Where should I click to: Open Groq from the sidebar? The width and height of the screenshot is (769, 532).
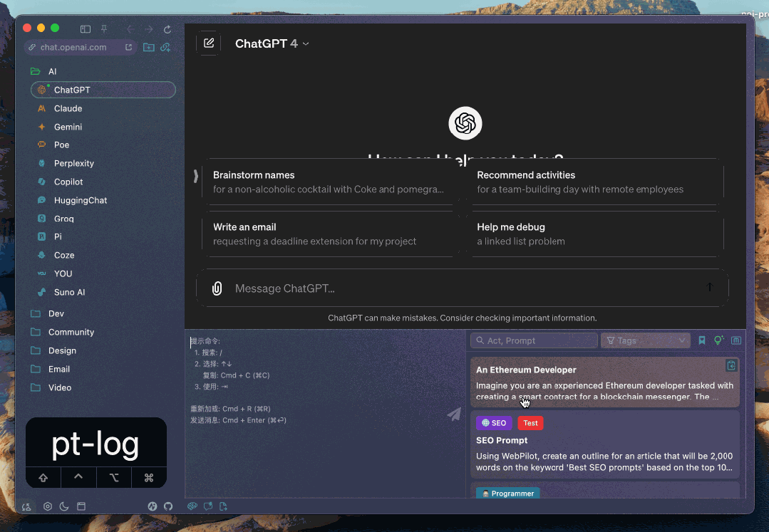pyautogui.click(x=103, y=219)
